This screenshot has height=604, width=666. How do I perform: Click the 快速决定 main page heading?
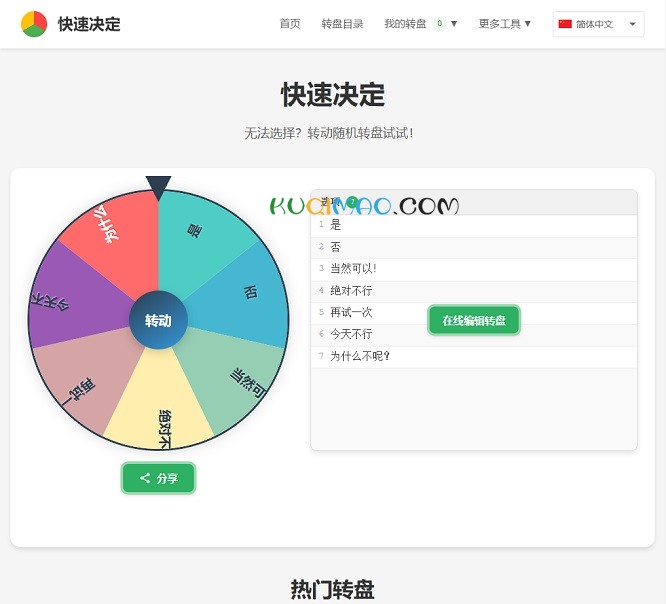(x=333, y=94)
